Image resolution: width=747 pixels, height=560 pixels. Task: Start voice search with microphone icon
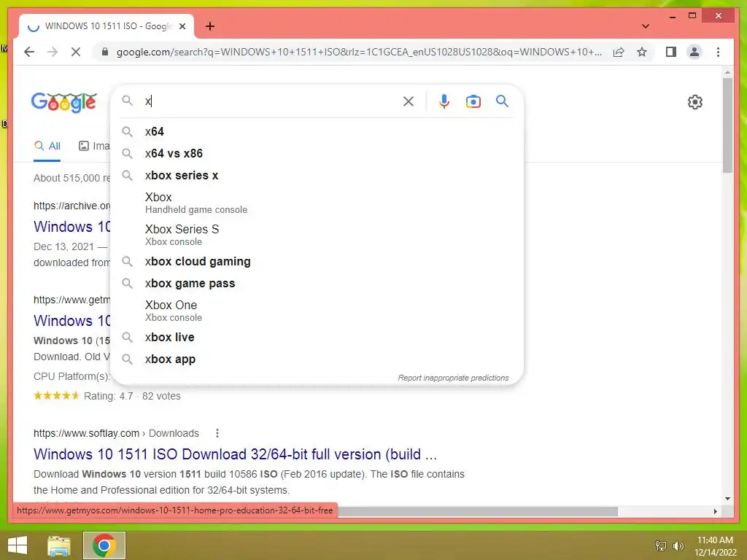tap(444, 101)
